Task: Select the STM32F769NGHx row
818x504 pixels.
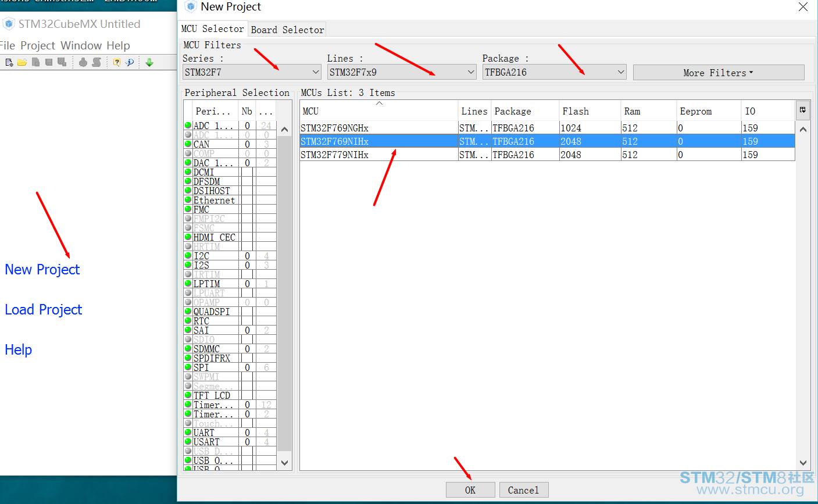Action: pos(547,128)
